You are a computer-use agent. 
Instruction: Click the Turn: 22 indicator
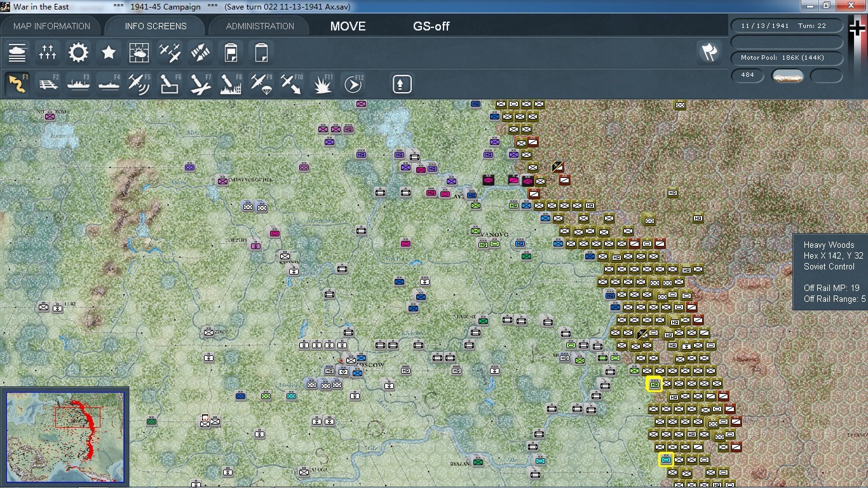[812, 26]
